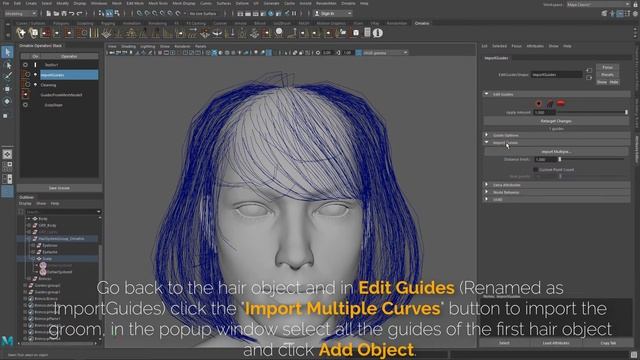This screenshot has width=640, height=360.
Task: Click the red brush guide-edit icon
Action: click(550, 103)
